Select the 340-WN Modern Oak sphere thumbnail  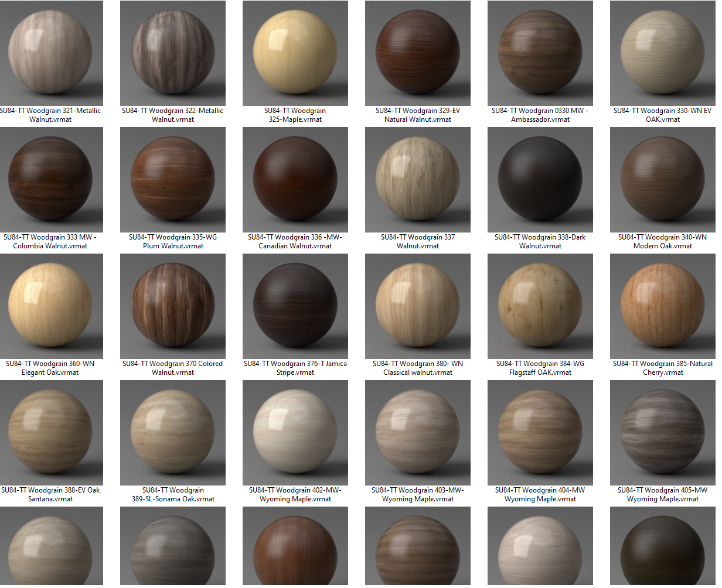pos(663,180)
